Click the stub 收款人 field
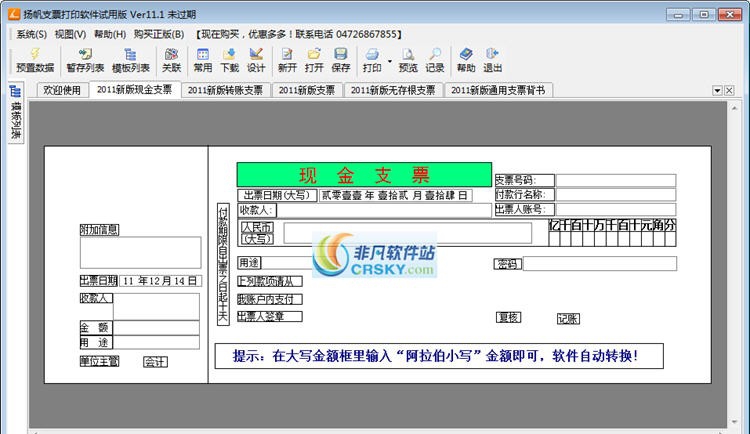Screen dimensions: 750x434 coord(156,306)
